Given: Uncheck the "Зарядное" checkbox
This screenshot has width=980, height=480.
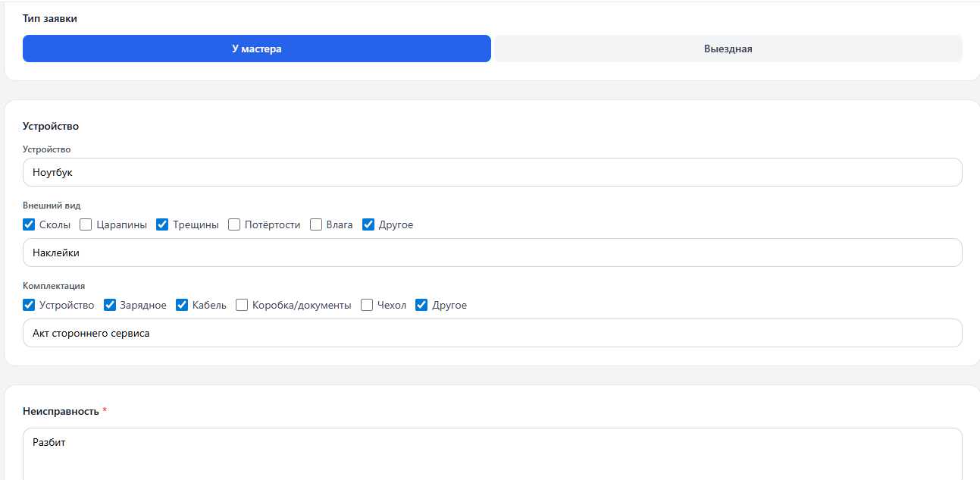Looking at the screenshot, I should pyautogui.click(x=110, y=305).
